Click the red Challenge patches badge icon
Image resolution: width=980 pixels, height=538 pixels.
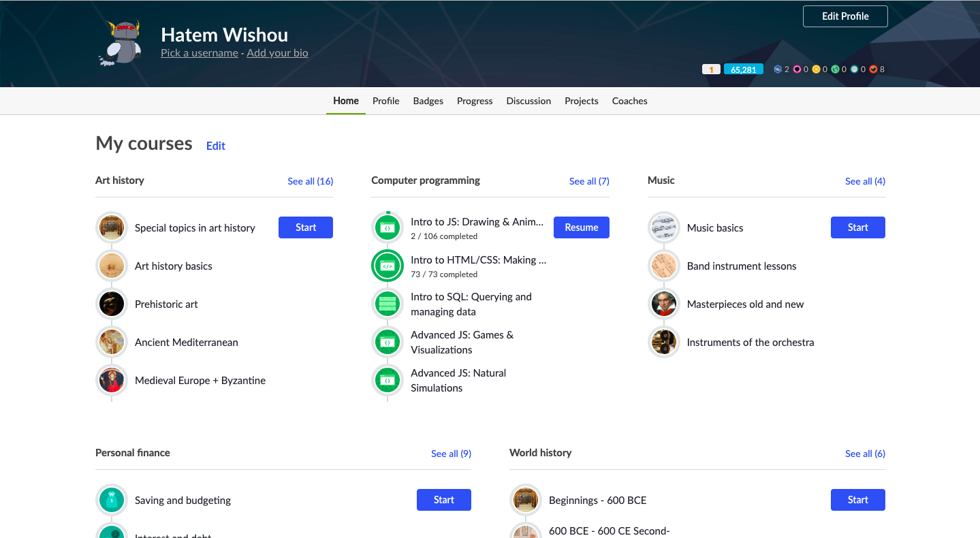pyautogui.click(x=873, y=69)
